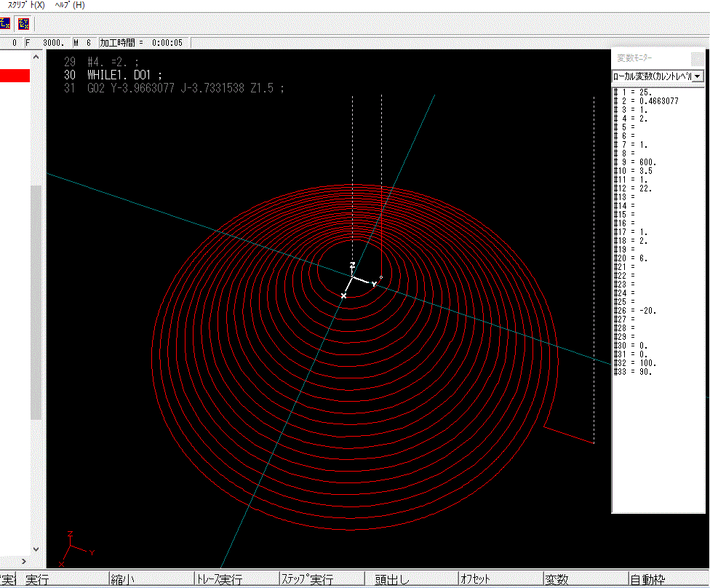Image resolution: width=710 pixels, height=588 pixels.
Task: Click the right arrow of the horizontal scrollbar
Action: pos(24,561)
